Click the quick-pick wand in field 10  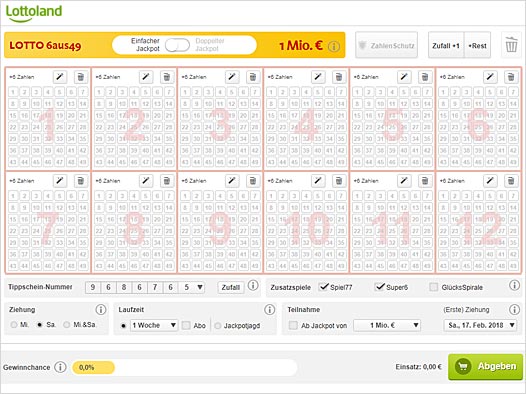[x=318, y=181]
